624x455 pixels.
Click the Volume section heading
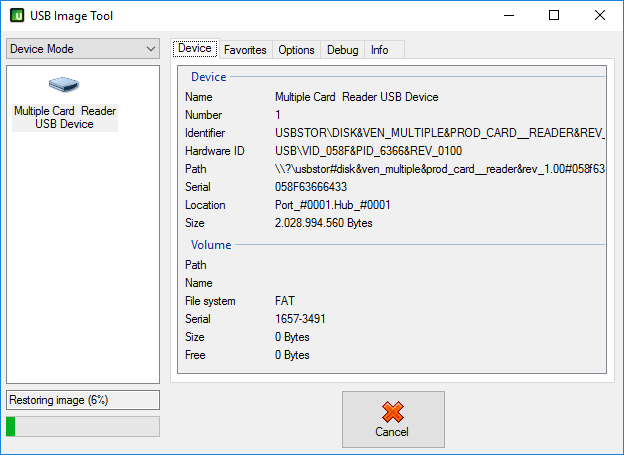pyautogui.click(x=211, y=244)
